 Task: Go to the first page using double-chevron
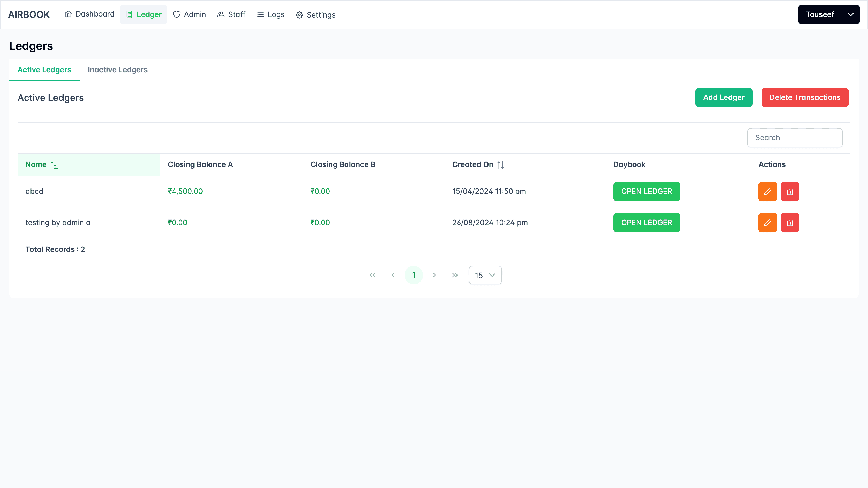click(372, 275)
